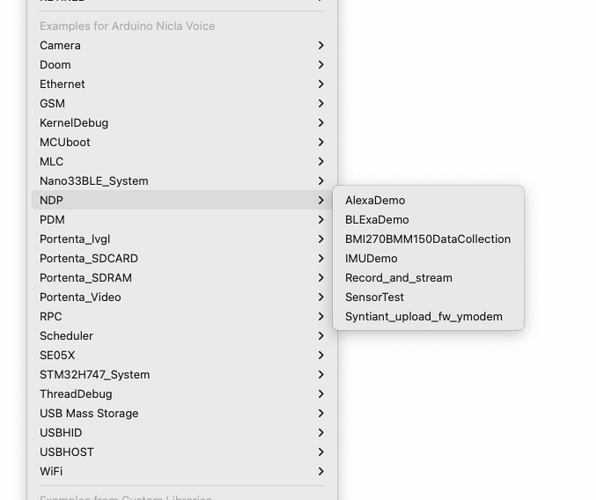Image resolution: width=596 pixels, height=500 pixels.
Task: Open the GSM examples submenu
Action: [182, 103]
